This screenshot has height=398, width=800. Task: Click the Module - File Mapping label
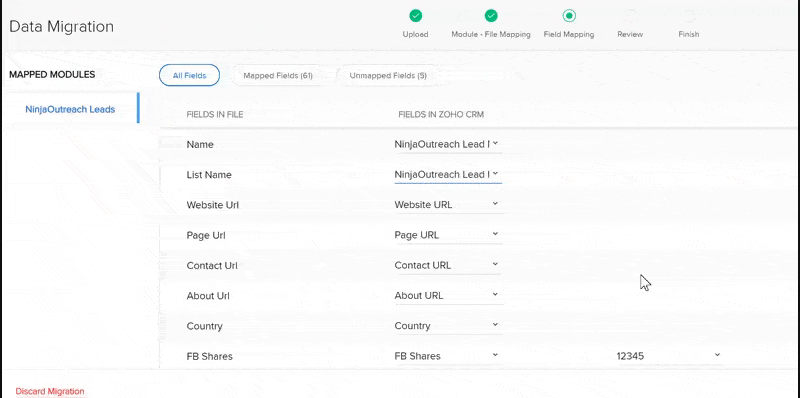[491, 34]
